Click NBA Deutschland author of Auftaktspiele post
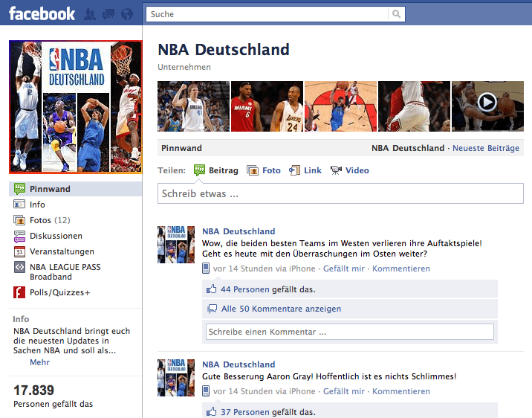 click(239, 231)
